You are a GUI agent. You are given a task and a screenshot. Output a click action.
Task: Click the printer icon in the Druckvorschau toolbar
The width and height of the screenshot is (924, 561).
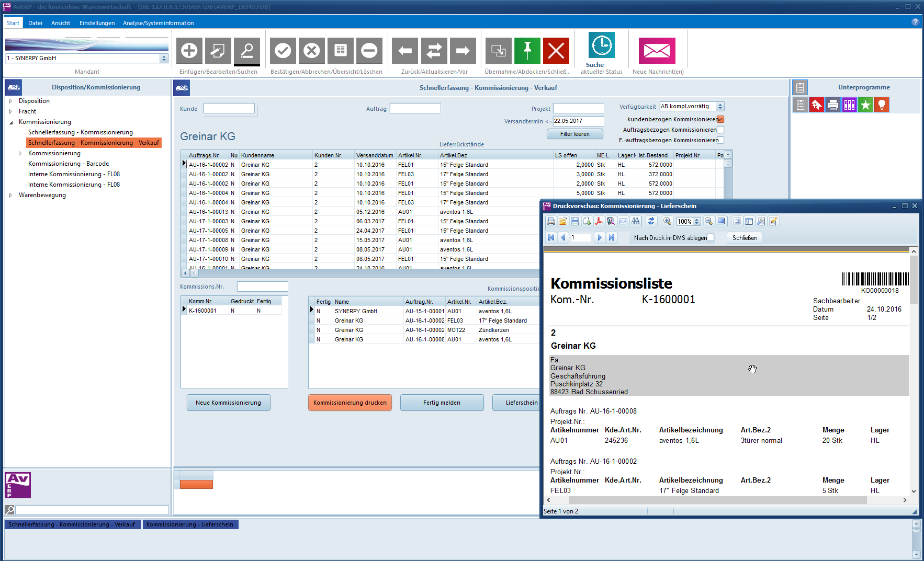pyautogui.click(x=551, y=221)
